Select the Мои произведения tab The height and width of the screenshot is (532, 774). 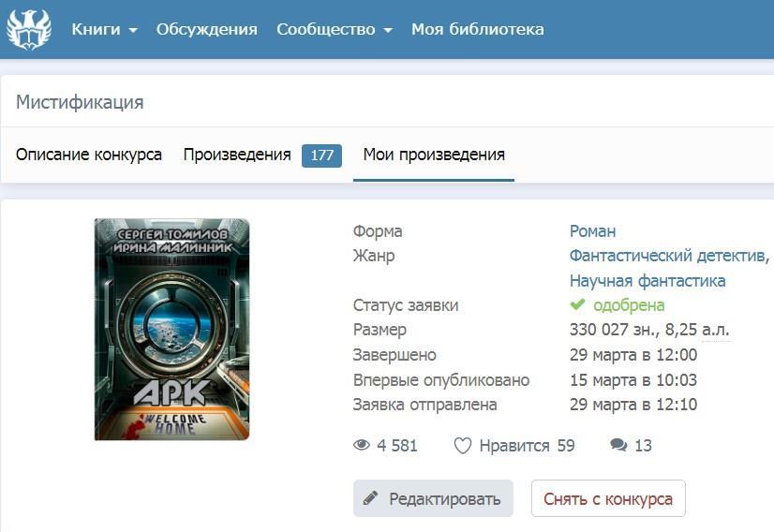(434, 155)
